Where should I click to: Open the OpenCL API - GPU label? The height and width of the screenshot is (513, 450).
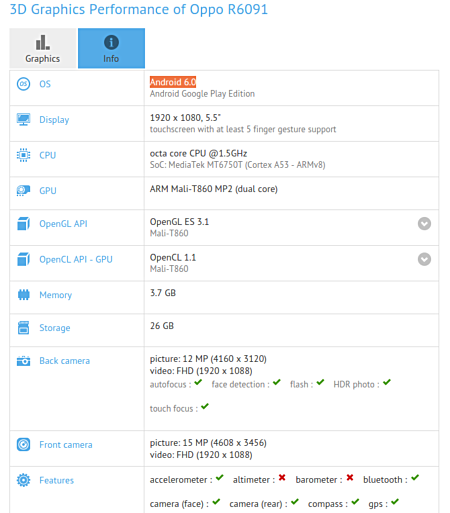76,259
